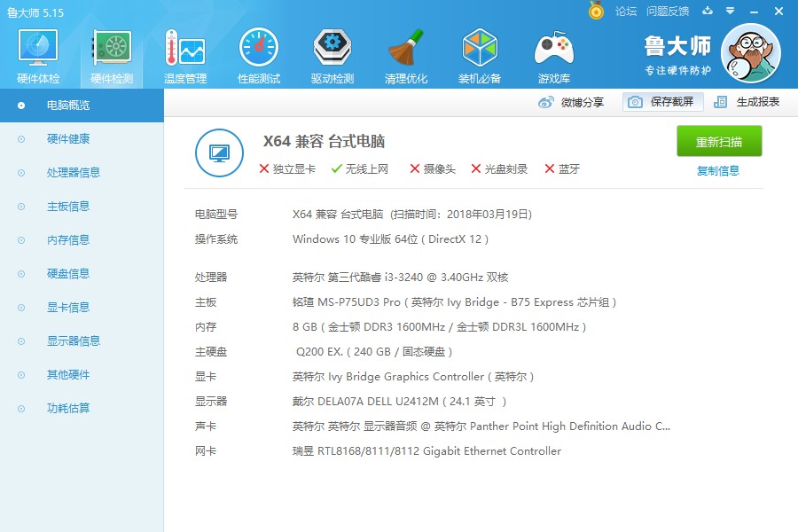Open the 温度管理 temperature management tool
Image resolution: width=798 pixels, height=532 pixels.
184,53
